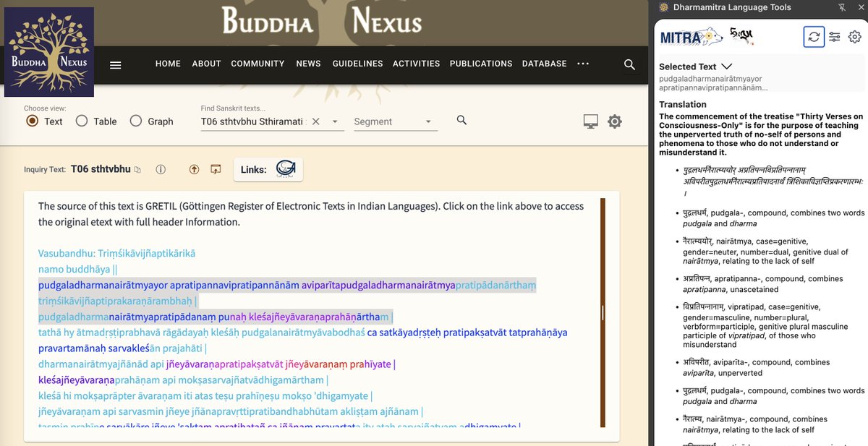868x446 pixels.
Task: Click the Vasubandhu Trimsikavijnaptikarika title link
Action: [116, 254]
